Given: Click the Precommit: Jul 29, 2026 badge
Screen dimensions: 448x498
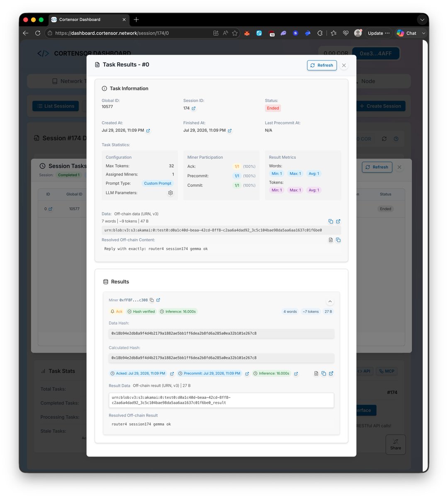Looking at the screenshot, I should click(209, 373).
